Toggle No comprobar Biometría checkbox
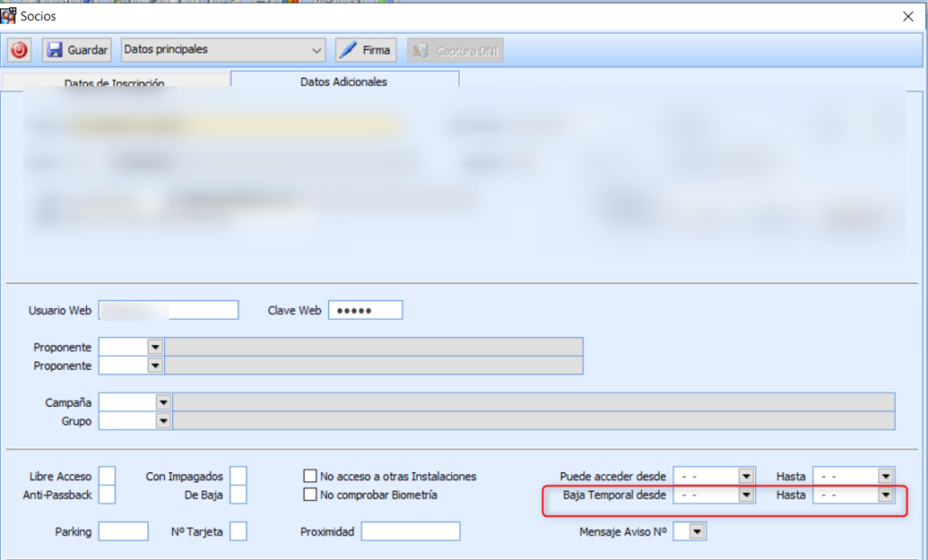This screenshot has width=928, height=560. (311, 495)
